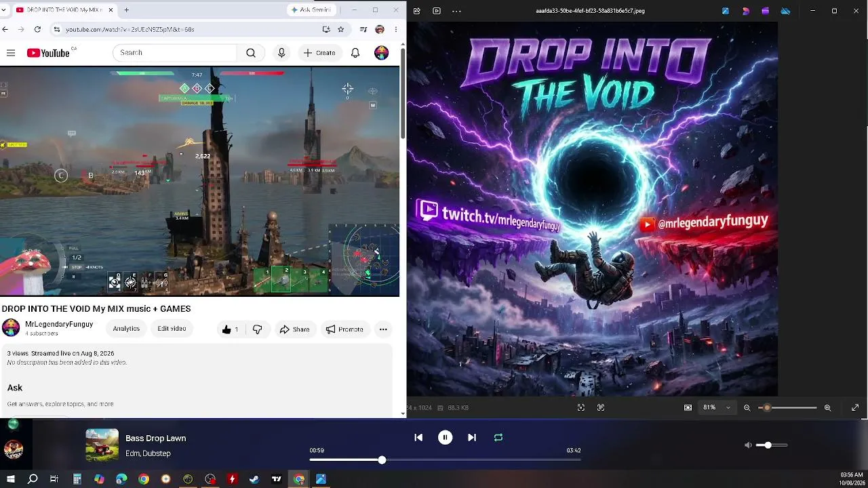Click the '88.3 KB' file size in Photos
Screen dimensions: 868x488
pyautogui.click(x=458, y=407)
